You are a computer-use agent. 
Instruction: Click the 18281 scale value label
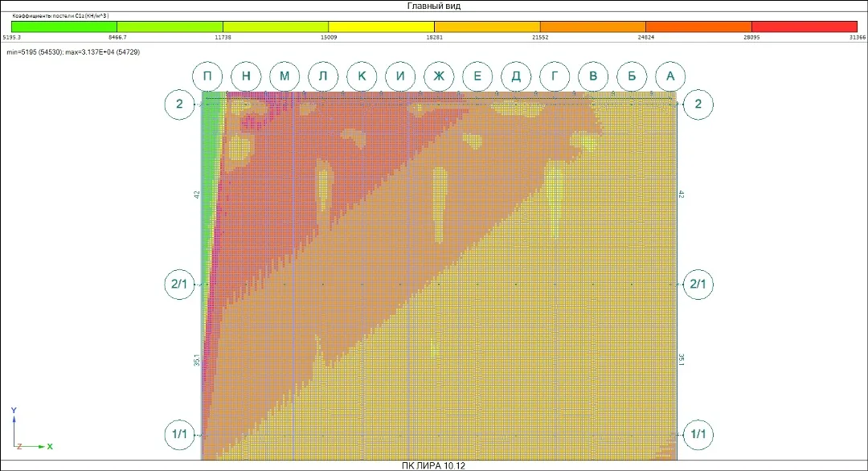coord(435,38)
